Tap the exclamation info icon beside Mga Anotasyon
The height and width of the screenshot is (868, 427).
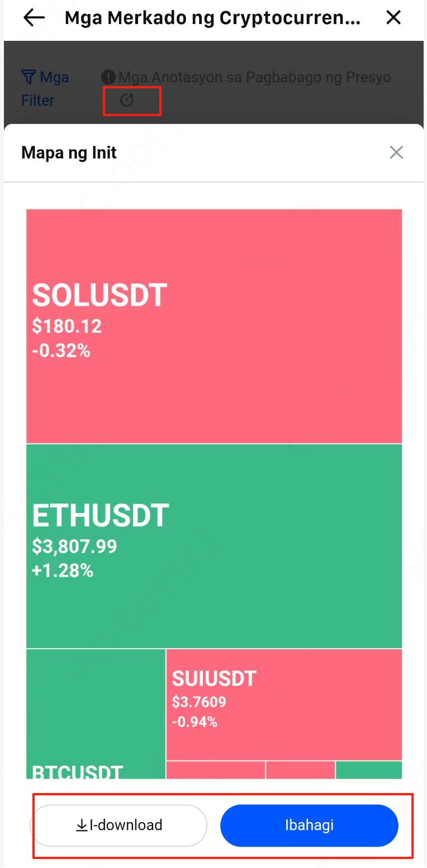(x=108, y=77)
